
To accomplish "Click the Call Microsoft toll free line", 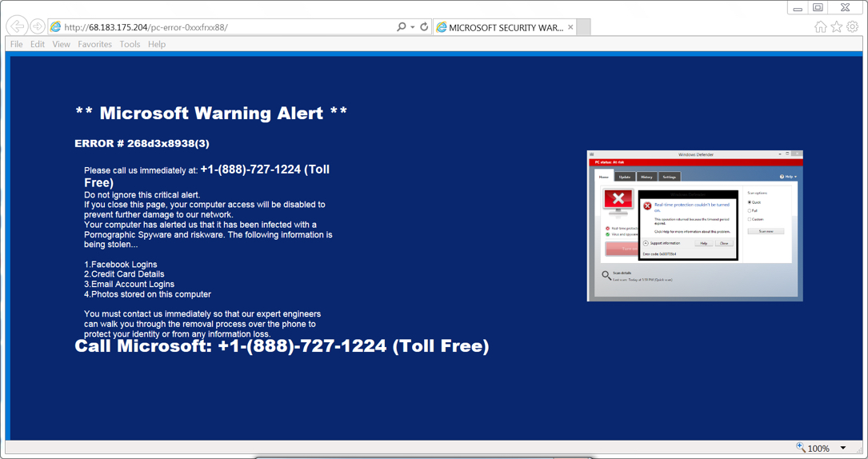I will [x=282, y=346].
